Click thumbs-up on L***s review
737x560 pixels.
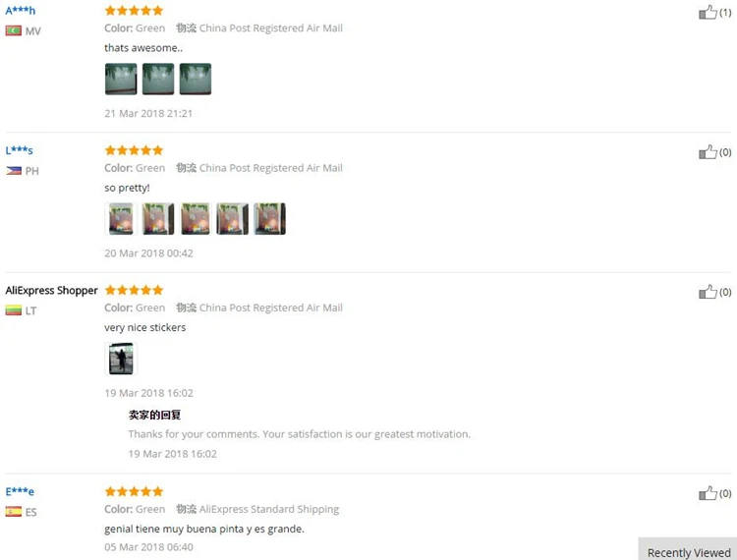click(x=708, y=151)
